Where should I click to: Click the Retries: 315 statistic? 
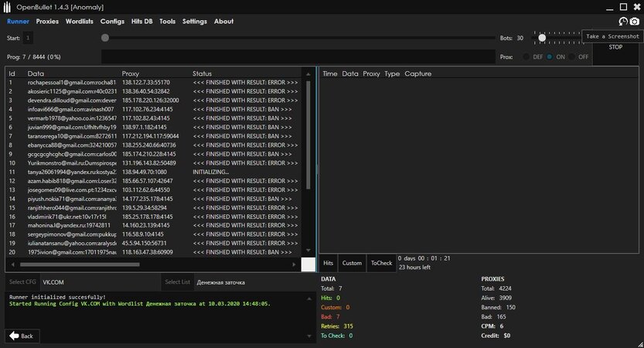point(337,326)
